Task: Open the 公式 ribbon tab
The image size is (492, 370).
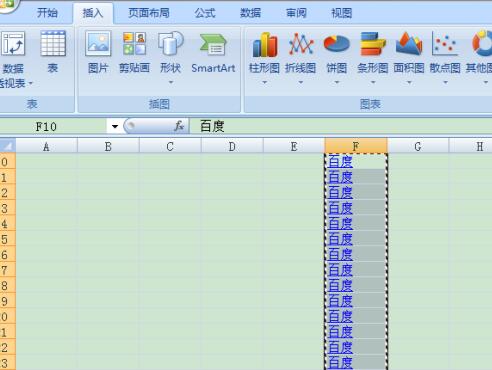Action: point(205,13)
